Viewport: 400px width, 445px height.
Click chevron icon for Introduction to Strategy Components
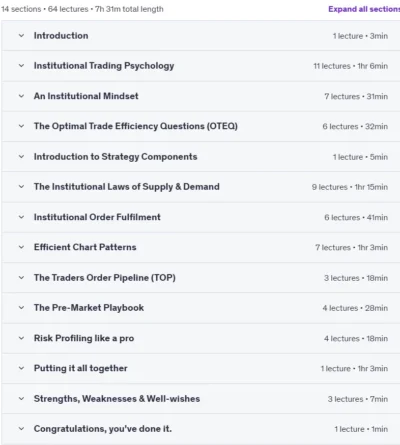21,156
